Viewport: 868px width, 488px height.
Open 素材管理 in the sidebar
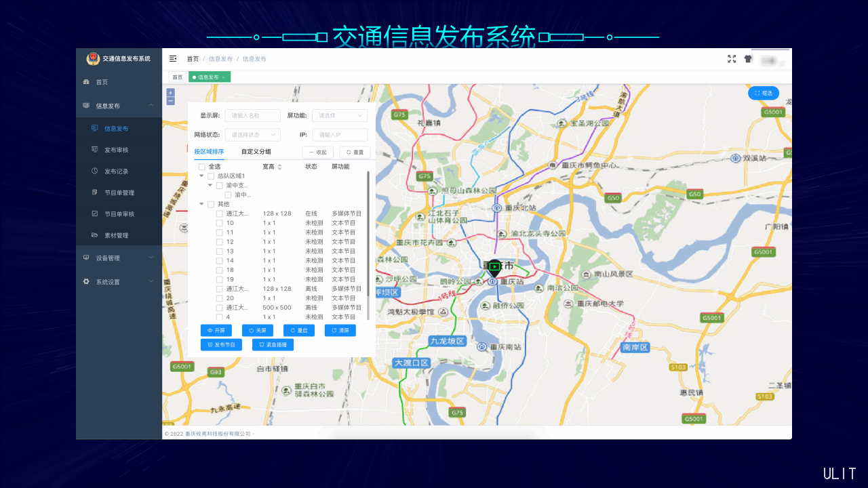[x=116, y=236]
